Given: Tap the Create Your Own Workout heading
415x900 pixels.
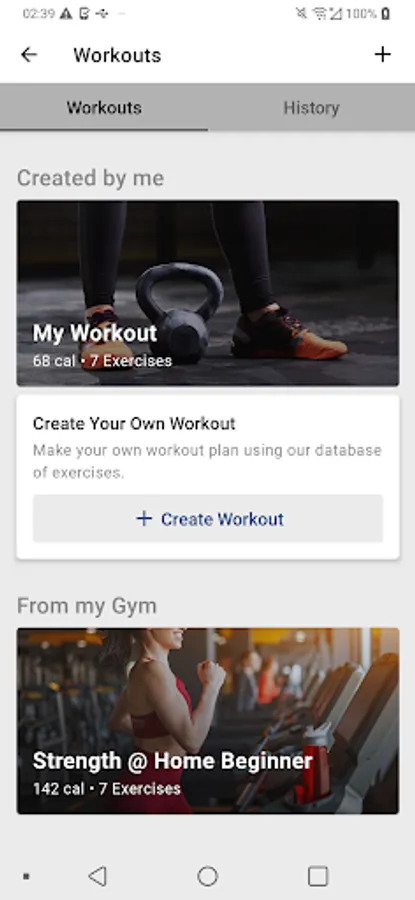Looking at the screenshot, I should (134, 424).
